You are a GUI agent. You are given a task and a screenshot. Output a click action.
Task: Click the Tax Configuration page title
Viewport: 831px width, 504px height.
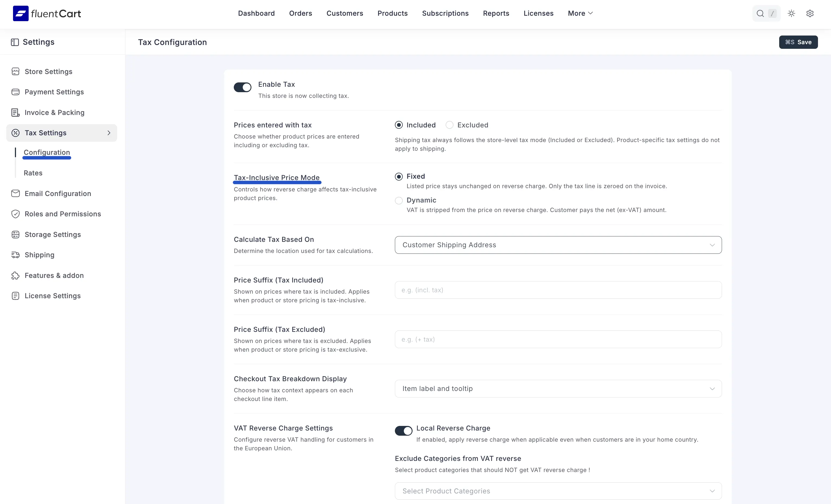(172, 42)
